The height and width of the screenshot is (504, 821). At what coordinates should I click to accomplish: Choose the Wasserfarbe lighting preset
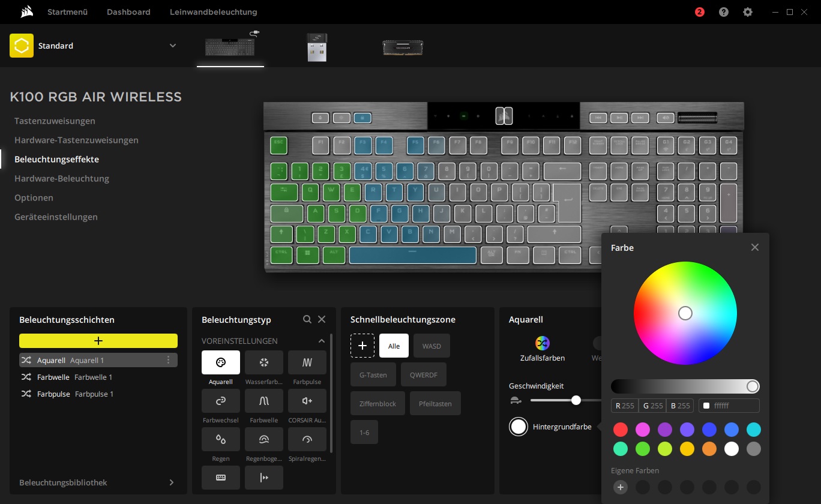click(x=264, y=362)
